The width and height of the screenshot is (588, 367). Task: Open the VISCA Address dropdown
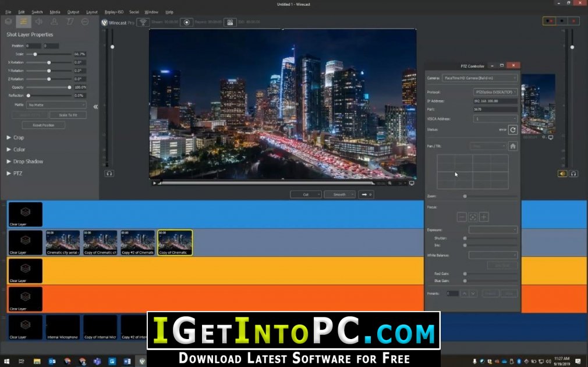tap(495, 119)
